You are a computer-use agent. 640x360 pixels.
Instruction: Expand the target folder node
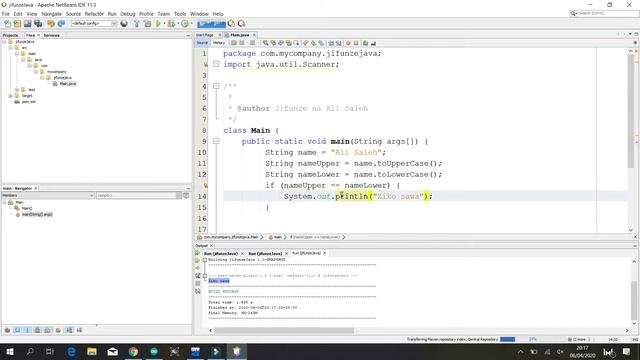coord(11,96)
